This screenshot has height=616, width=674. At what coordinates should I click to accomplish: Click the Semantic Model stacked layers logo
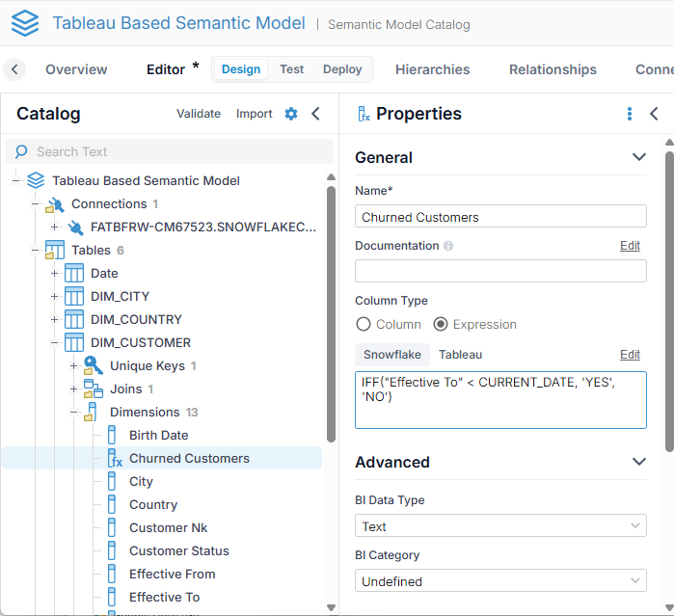click(25, 23)
